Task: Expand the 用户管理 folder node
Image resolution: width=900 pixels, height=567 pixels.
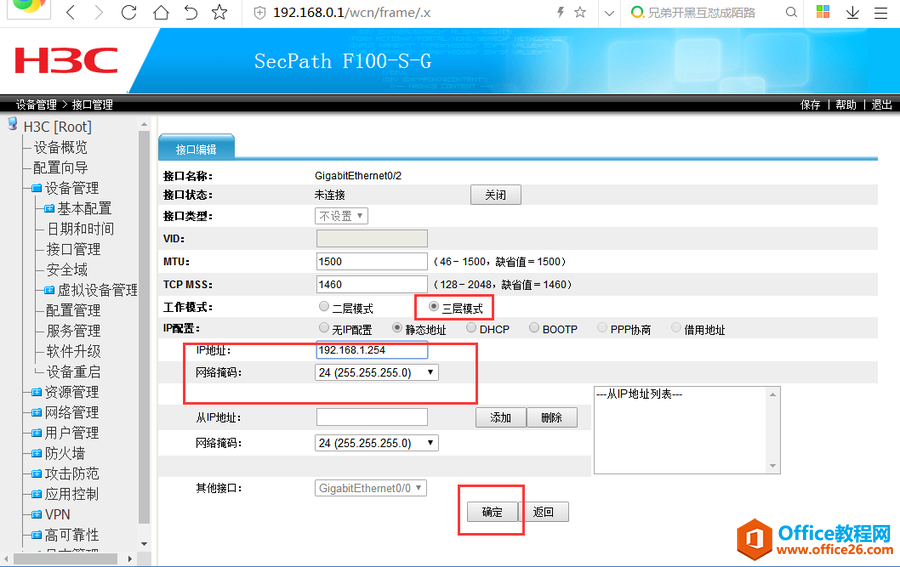Action: [36, 433]
